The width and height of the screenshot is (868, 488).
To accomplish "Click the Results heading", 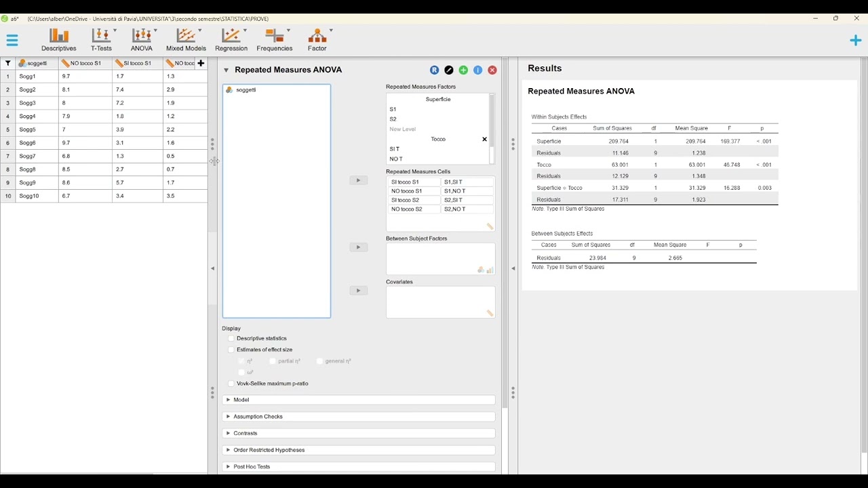I will [x=545, y=68].
